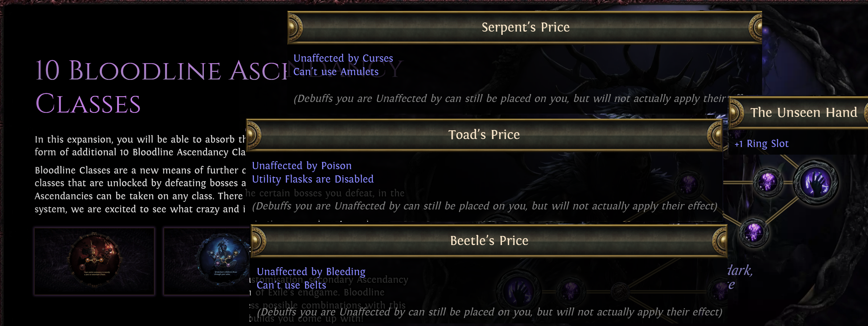Viewport: 868px width, 326px height.
Task: Click the Unaffected by Poison modifier
Action: pyautogui.click(x=302, y=166)
